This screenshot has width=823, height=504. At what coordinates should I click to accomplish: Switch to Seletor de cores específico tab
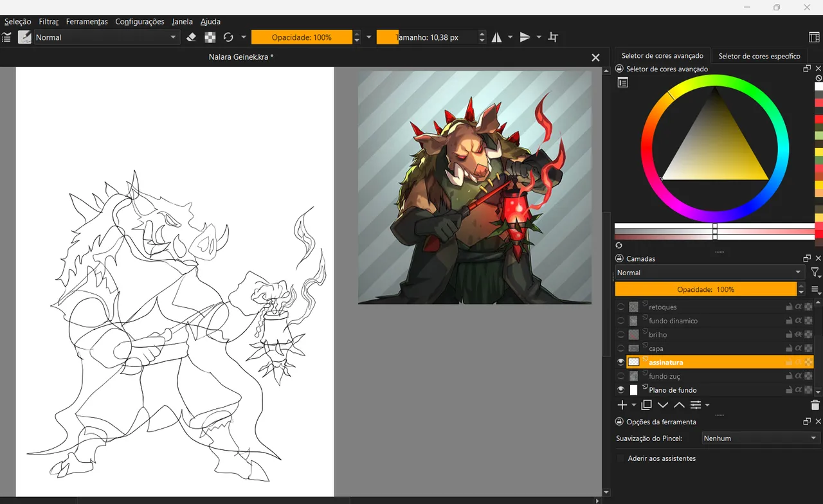click(x=759, y=56)
